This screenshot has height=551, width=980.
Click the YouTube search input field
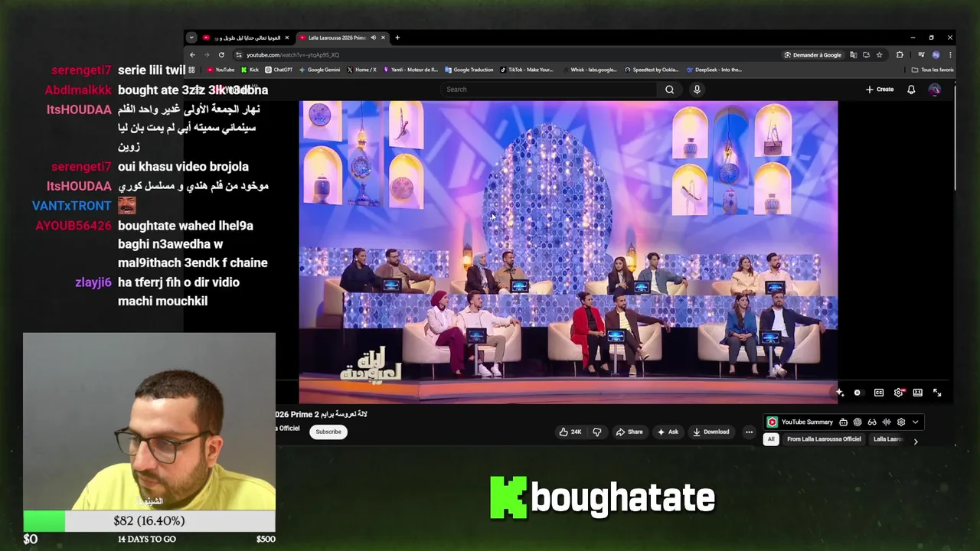[548, 90]
